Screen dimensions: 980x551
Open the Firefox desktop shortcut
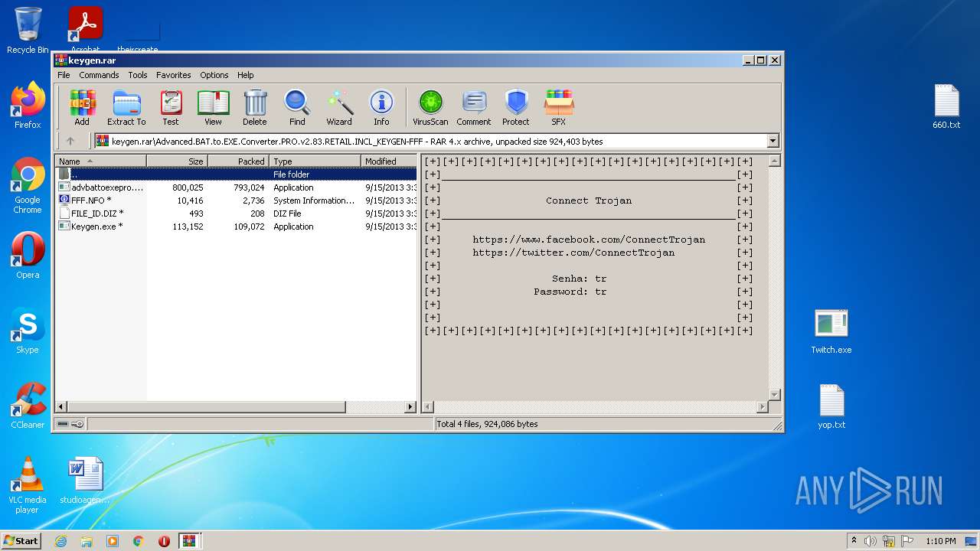tap(28, 106)
